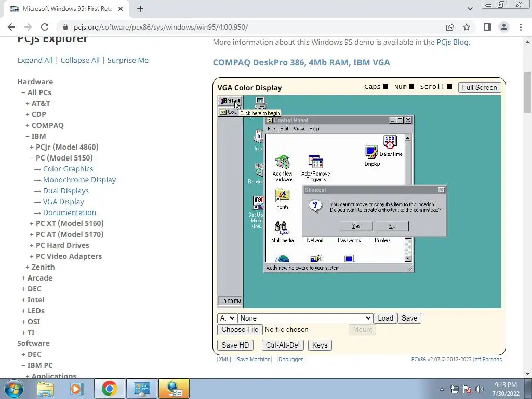Open the Edit menu in Control Panel
Screen dimensions: 532x399
coord(284,129)
